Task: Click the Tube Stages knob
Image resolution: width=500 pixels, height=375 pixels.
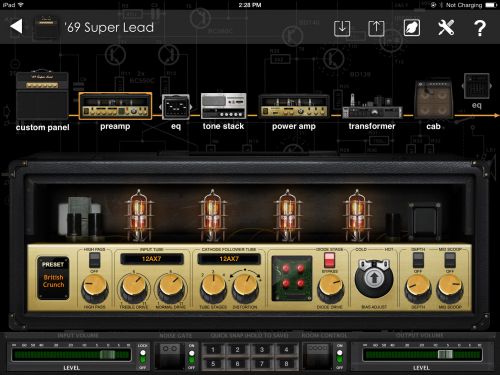Action: (x=213, y=288)
